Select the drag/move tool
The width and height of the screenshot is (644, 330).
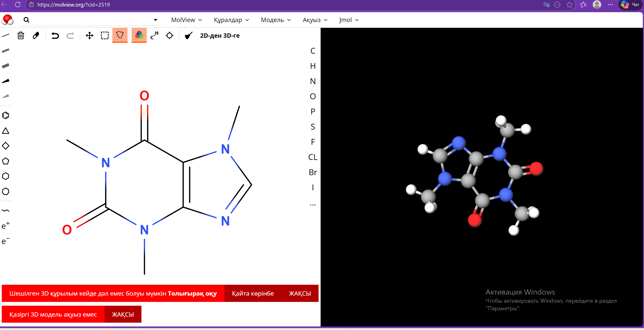tap(89, 35)
